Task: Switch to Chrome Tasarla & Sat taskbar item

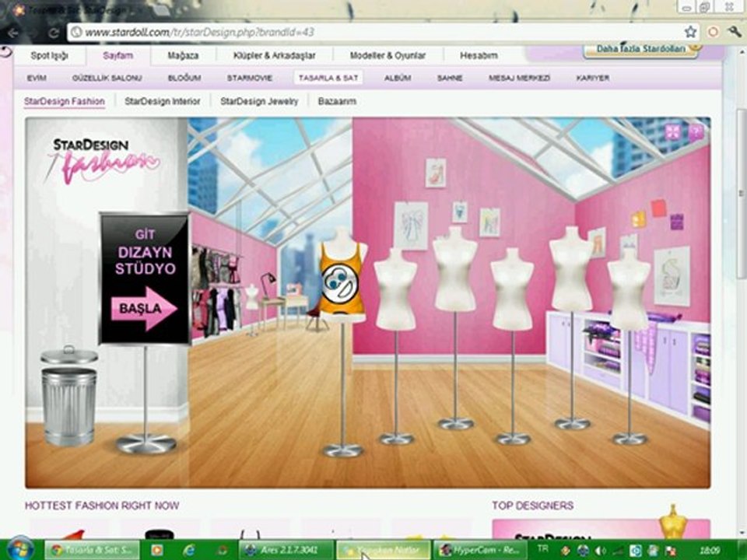Action: pyautogui.click(x=93, y=550)
